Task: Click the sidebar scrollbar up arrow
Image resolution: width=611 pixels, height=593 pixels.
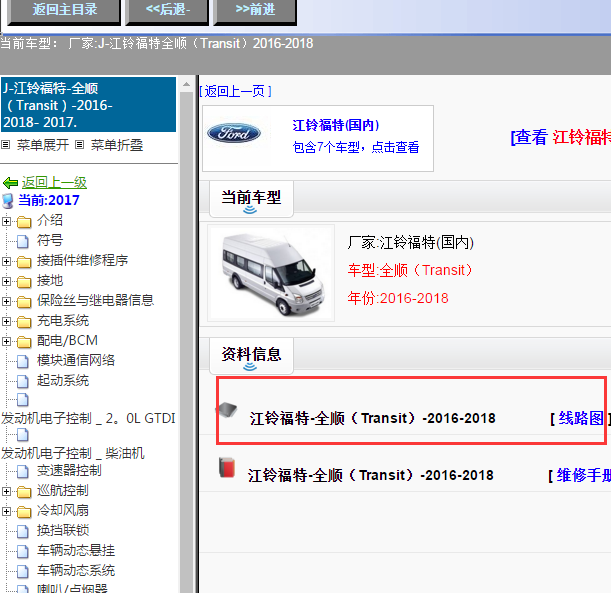Action: pyautogui.click(x=186, y=84)
